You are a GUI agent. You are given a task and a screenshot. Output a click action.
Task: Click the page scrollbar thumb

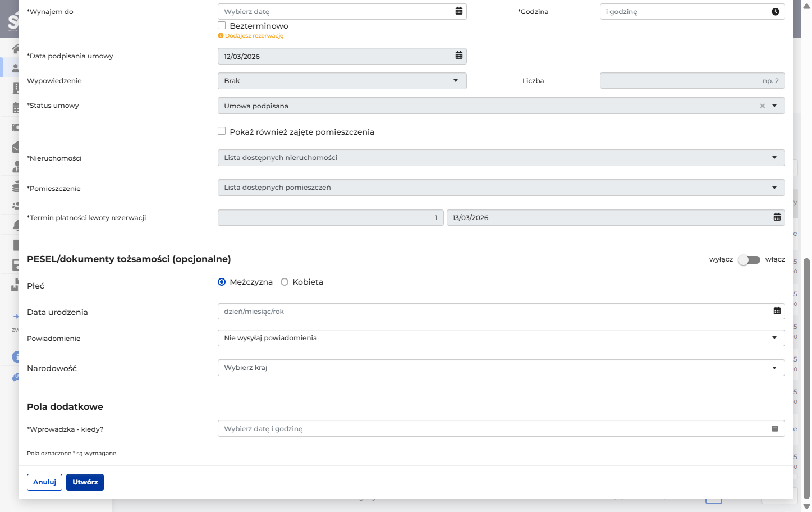(807, 379)
